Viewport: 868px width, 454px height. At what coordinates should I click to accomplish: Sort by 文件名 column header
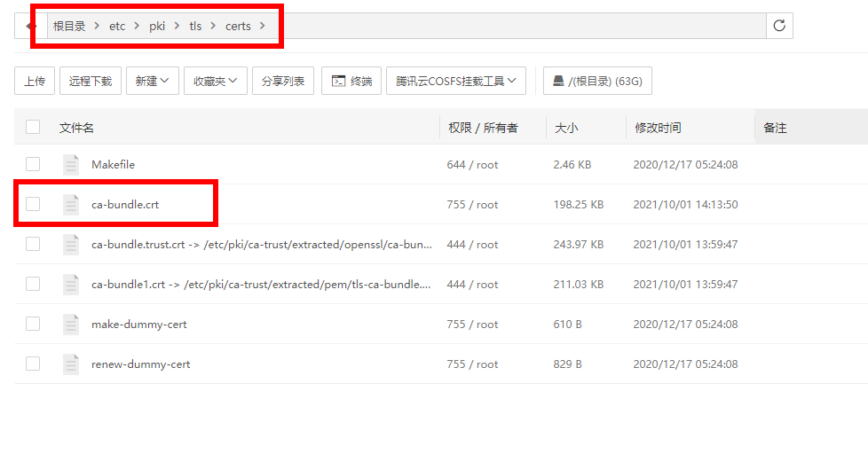pos(76,128)
